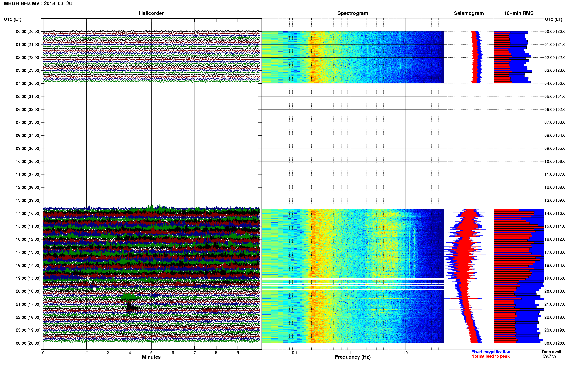Click the '59.7 %' data availability value
This screenshot has width=588, height=368.
click(549, 356)
